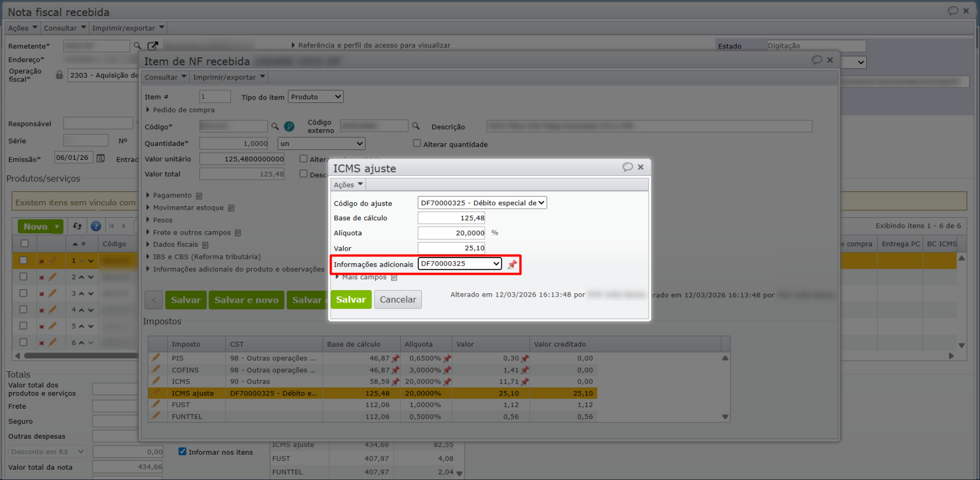
Task: Click the blue round icon beside Código search
Action: [289, 126]
